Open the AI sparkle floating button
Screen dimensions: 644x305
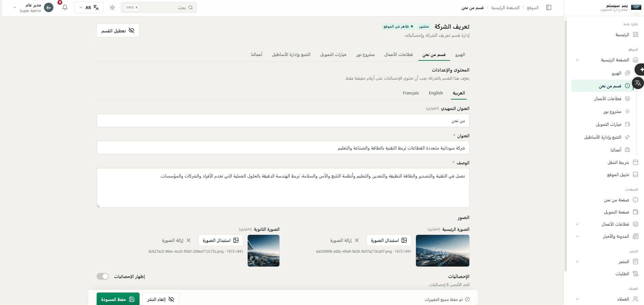[640, 70]
